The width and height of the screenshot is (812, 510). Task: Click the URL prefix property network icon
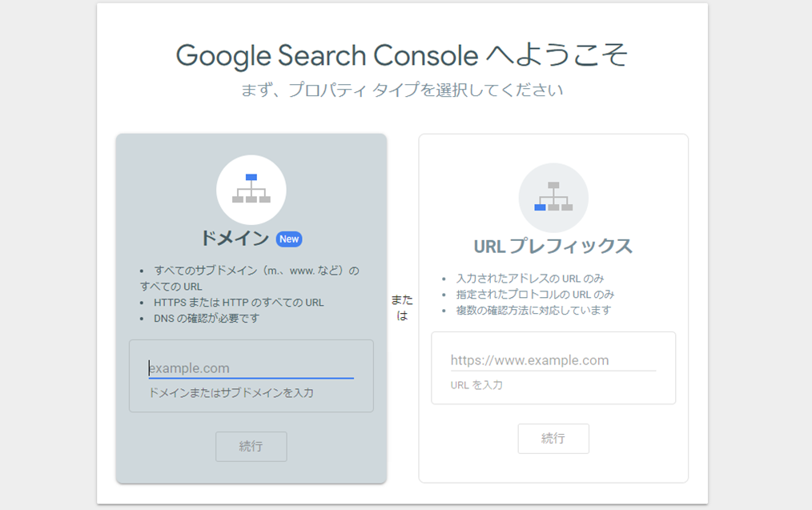click(x=553, y=197)
